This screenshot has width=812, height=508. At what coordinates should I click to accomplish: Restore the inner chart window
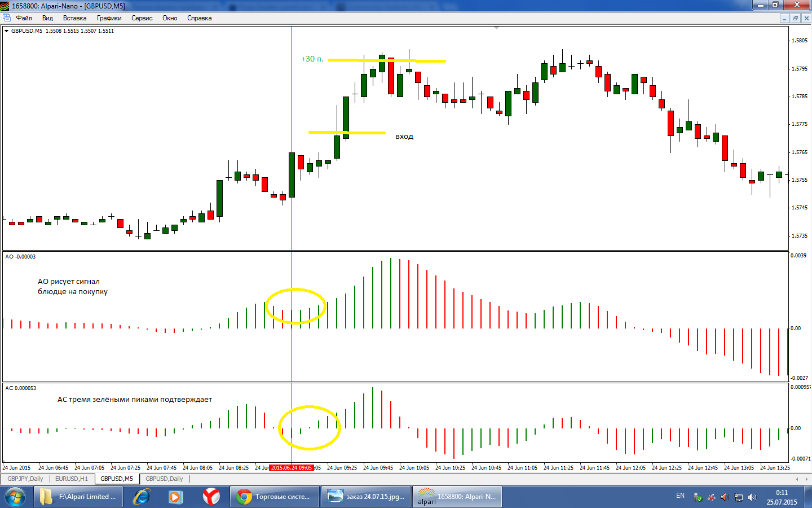tap(795, 18)
